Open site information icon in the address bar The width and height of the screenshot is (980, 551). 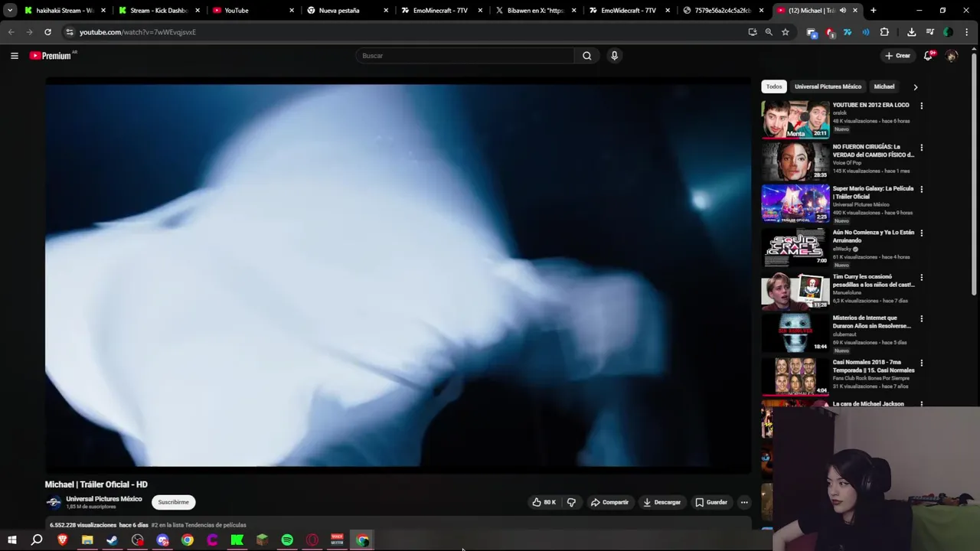point(70,32)
